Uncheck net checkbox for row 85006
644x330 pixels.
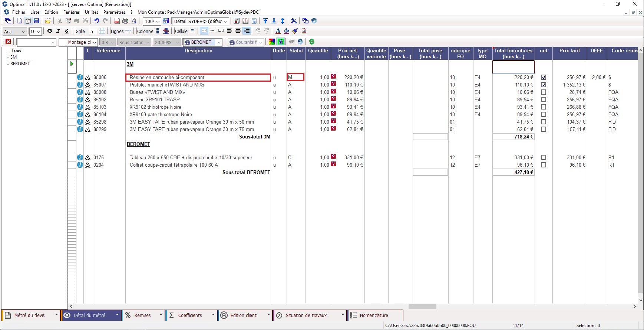[544, 77]
